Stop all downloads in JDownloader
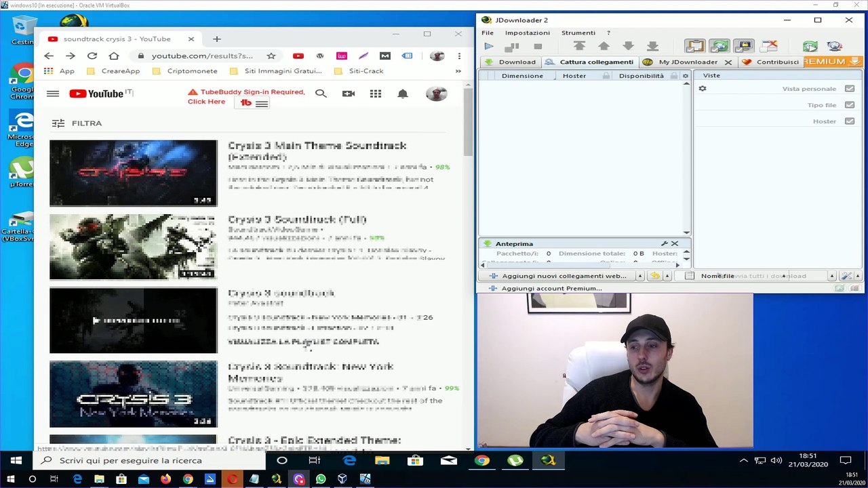 tap(538, 46)
